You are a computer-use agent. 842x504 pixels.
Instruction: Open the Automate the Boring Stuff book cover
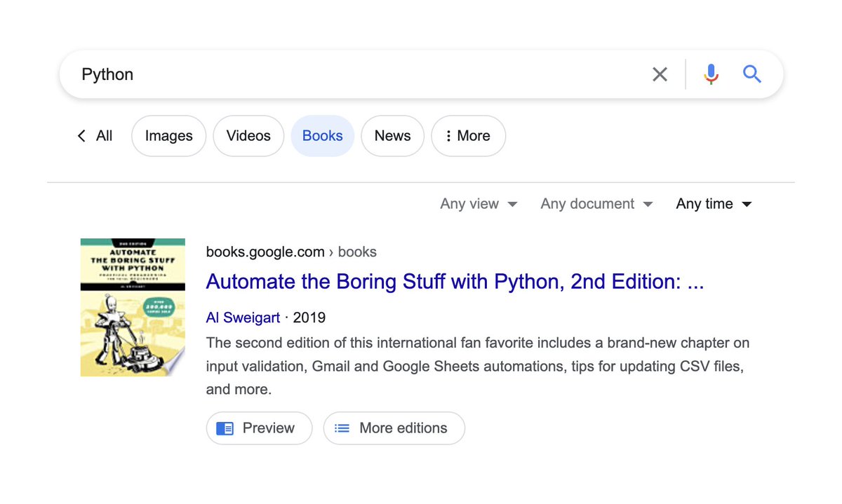(x=133, y=307)
